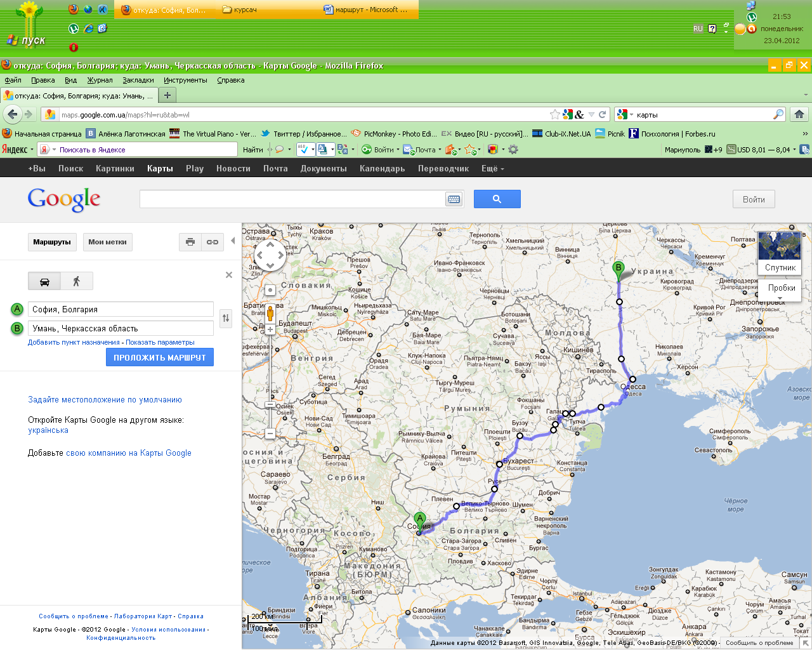
Task: Switch to маршрут Microsoft Word taskbar item
Action: coord(368,10)
